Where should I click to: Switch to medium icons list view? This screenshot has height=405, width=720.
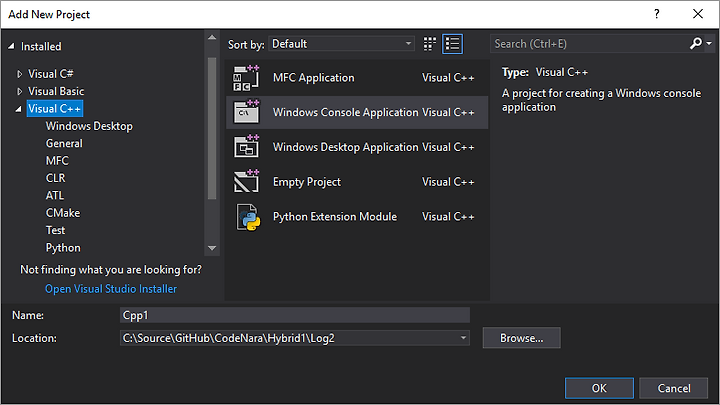[452, 44]
